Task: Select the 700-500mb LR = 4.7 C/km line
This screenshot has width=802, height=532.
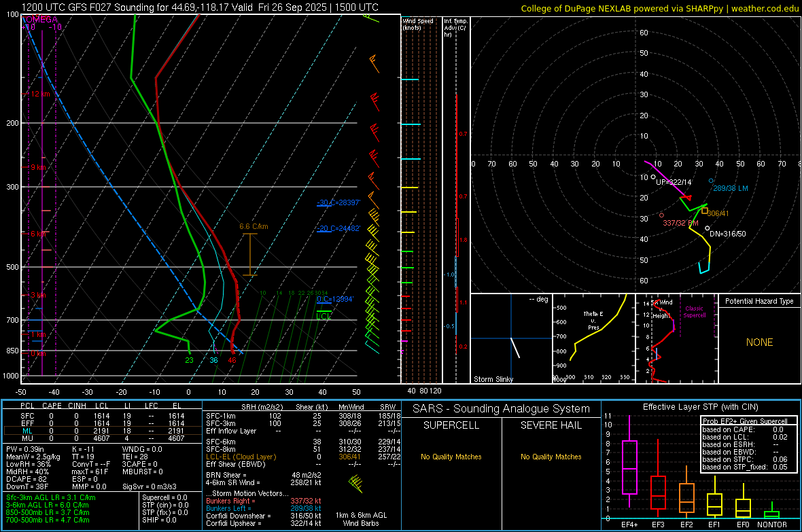Action: point(48,520)
